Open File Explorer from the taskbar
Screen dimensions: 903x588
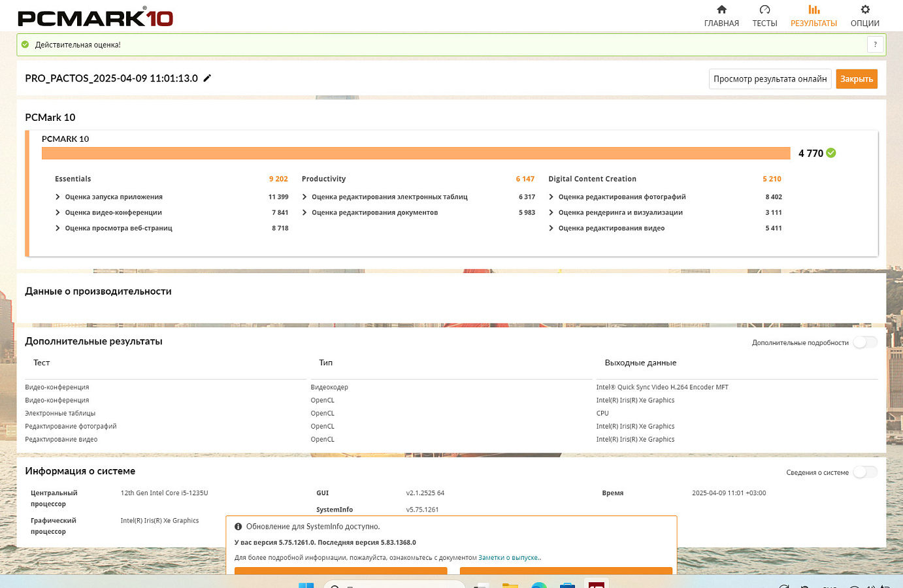tap(510, 585)
